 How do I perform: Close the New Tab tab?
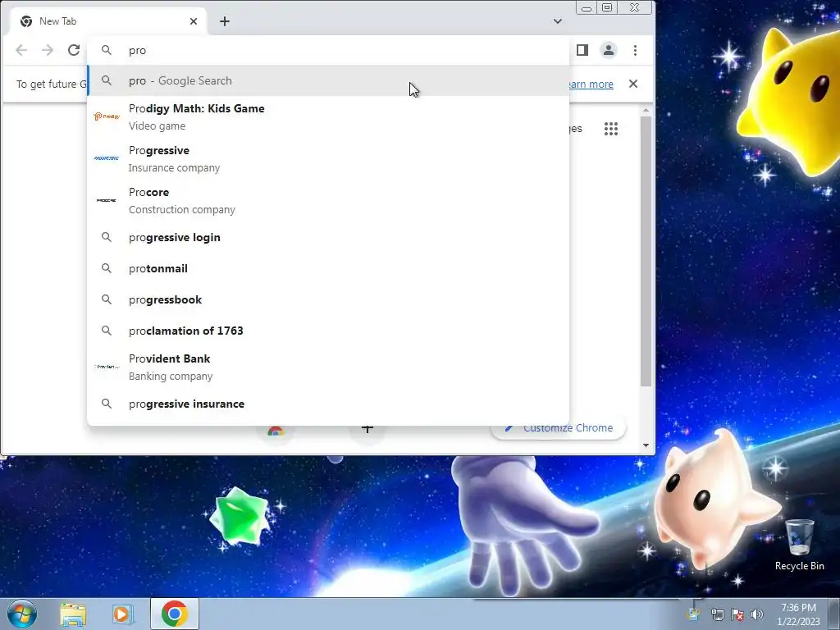194,21
